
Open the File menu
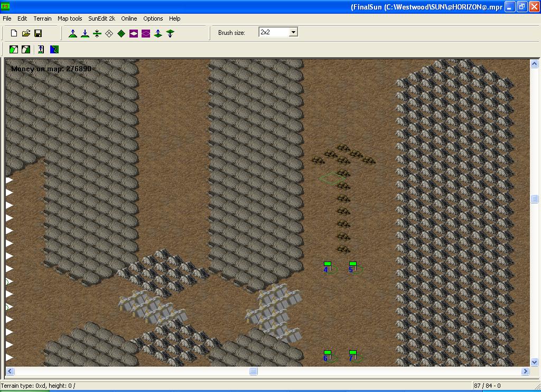7,18
